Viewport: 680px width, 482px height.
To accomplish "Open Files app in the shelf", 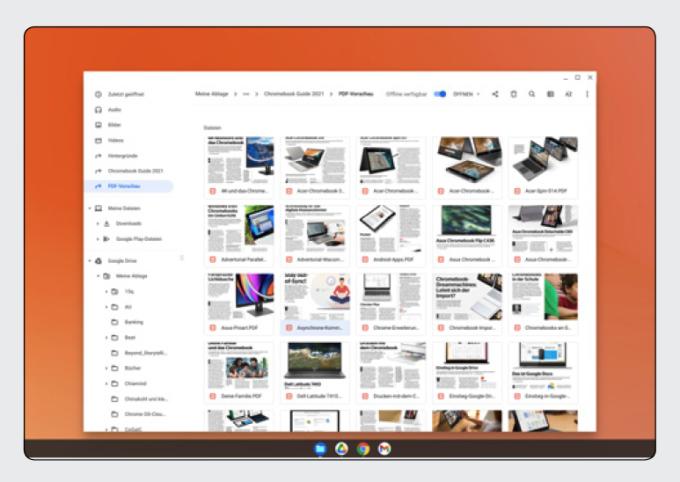I will pyautogui.click(x=320, y=449).
